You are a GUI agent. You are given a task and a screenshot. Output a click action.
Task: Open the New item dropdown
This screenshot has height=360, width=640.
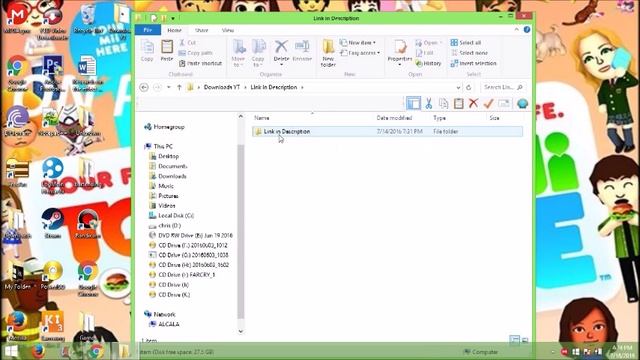click(x=358, y=42)
